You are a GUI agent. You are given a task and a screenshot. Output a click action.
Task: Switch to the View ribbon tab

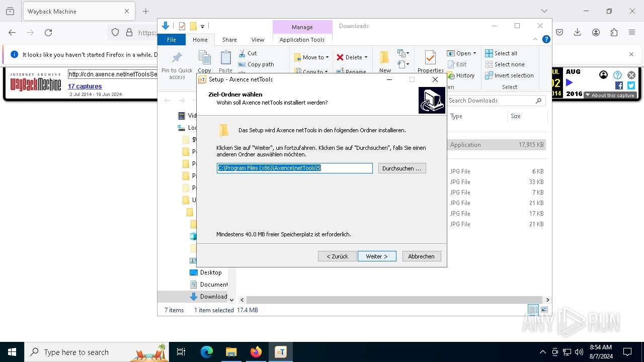[x=258, y=40]
